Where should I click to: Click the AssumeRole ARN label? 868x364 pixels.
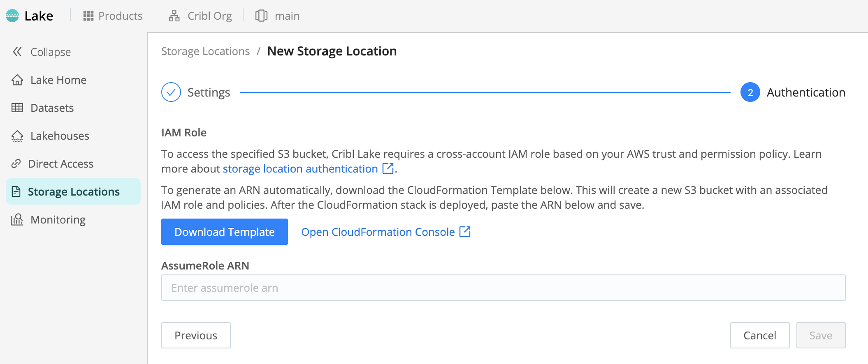tap(205, 265)
